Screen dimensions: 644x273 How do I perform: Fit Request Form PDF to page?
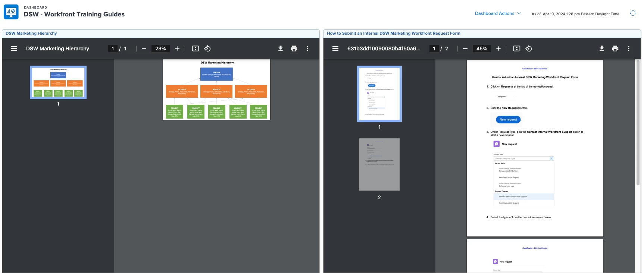517,48
